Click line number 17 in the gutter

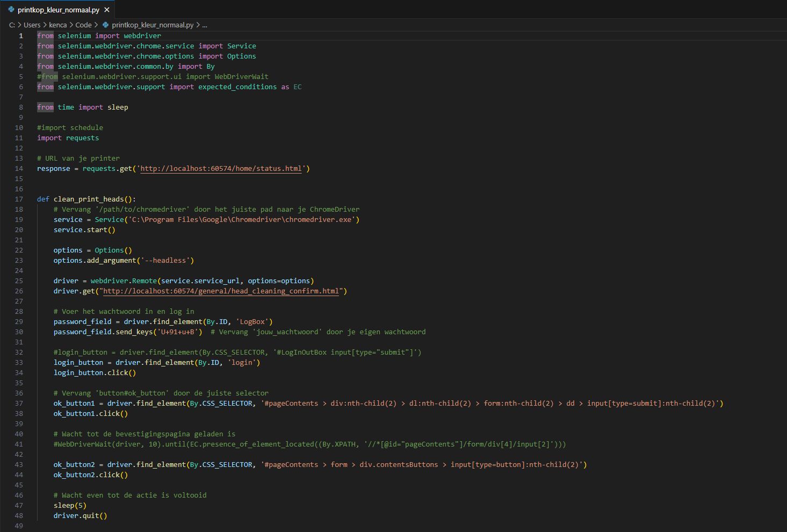point(19,199)
